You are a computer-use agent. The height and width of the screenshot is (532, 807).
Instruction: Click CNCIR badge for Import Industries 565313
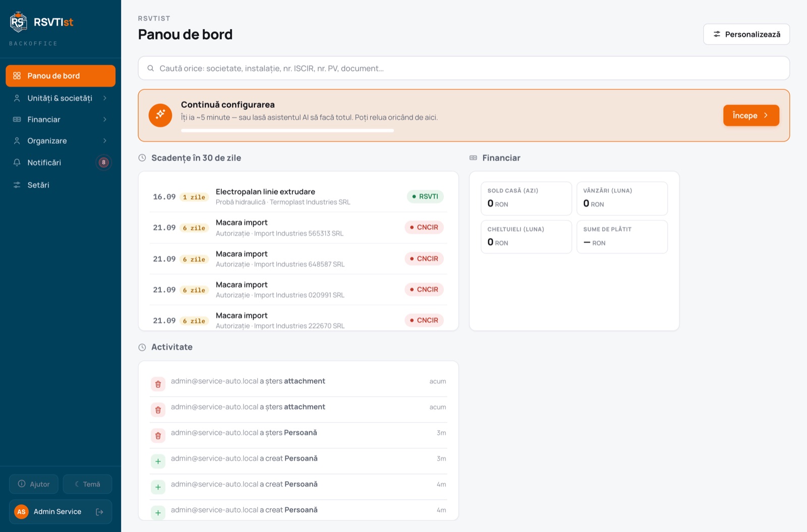(424, 227)
